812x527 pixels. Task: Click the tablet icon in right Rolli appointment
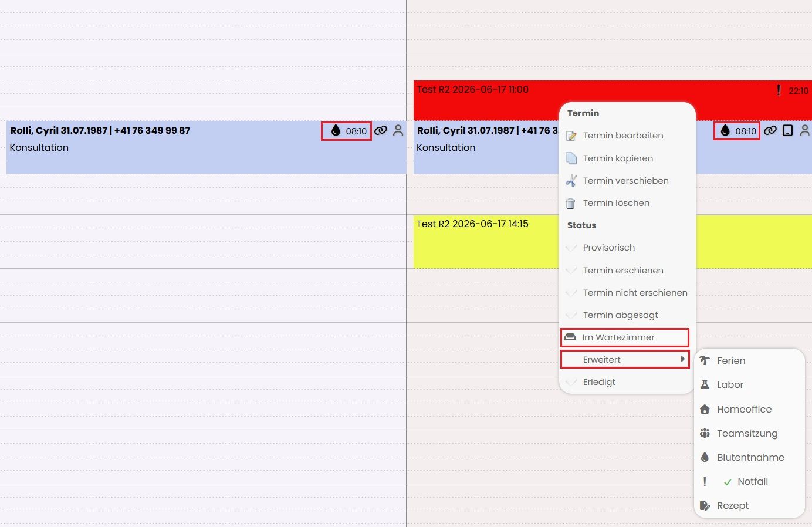(788, 130)
